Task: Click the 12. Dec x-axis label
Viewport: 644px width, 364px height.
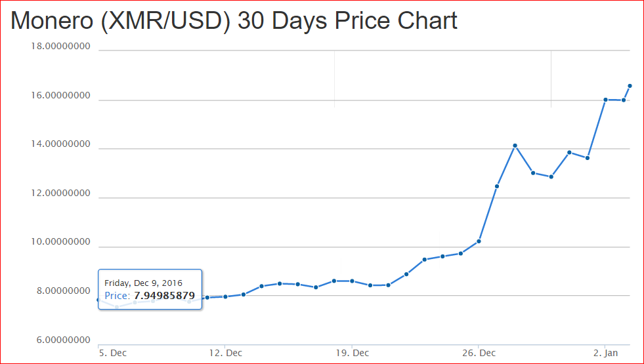Action: click(225, 353)
